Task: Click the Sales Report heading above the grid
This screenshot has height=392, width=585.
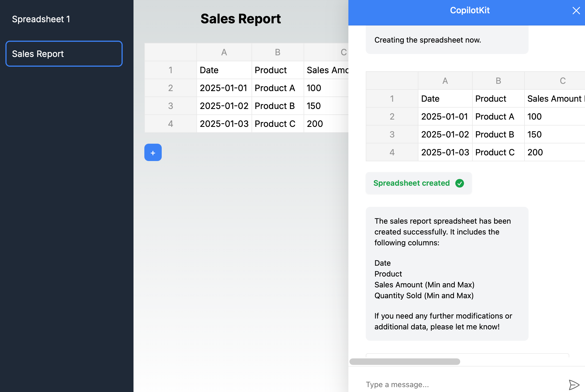Action: point(241,19)
